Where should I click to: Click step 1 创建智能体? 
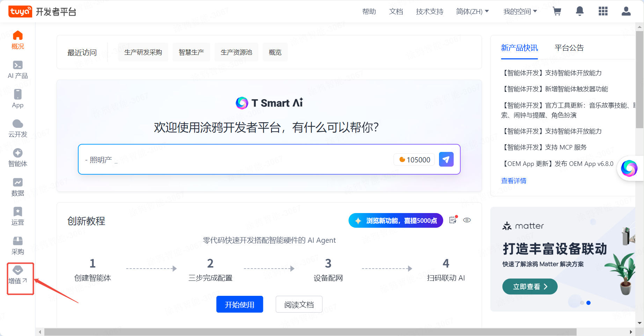click(93, 270)
